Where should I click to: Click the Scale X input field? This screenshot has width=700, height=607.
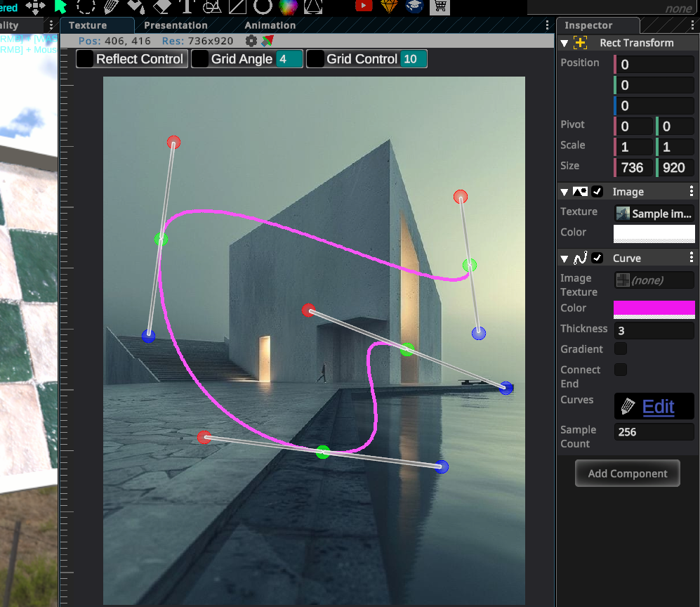(x=633, y=147)
